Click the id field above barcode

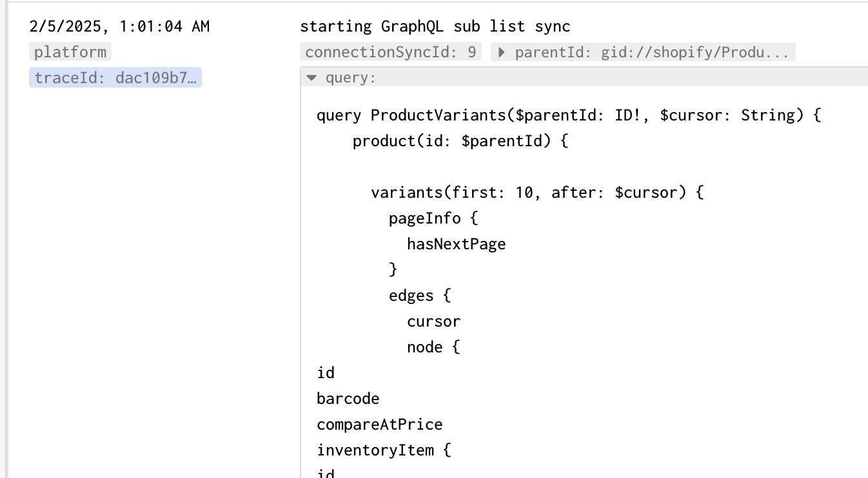tap(326, 373)
